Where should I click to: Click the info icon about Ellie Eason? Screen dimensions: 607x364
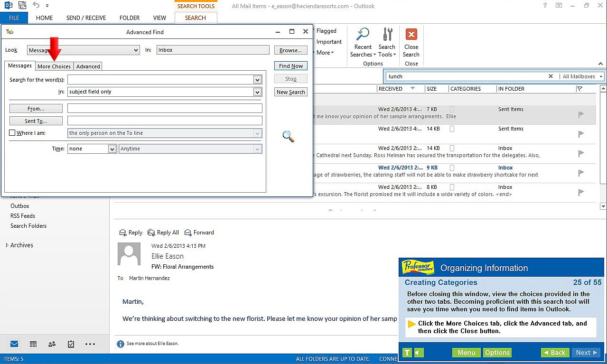pos(121,344)
